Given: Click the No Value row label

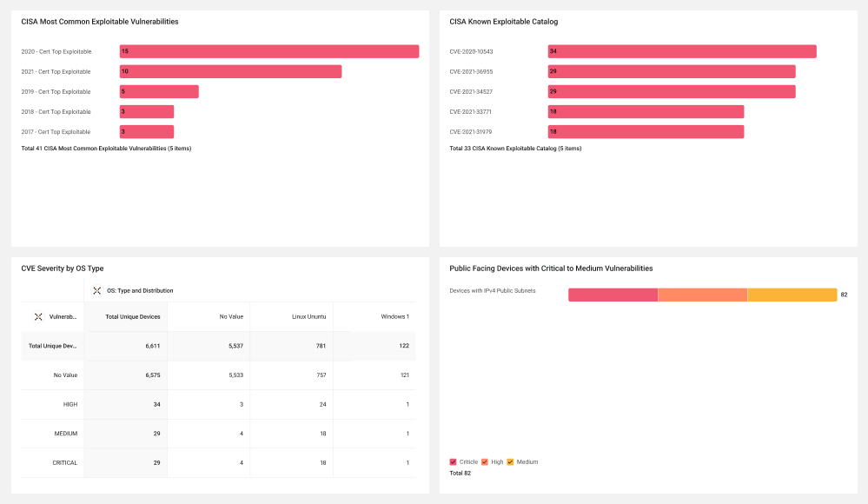Looking at the screenshot, I should click(x=65, y=375).
